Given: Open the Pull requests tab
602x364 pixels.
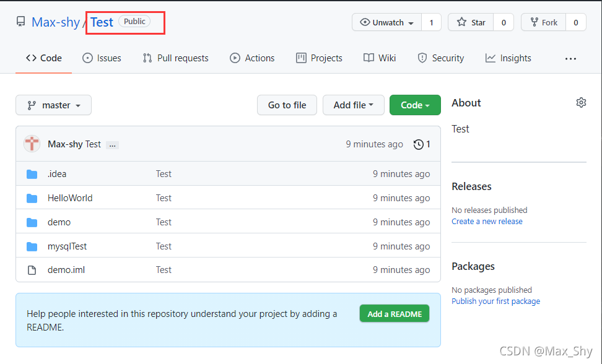Looking at the screenshot, I should tap(175, 58).
